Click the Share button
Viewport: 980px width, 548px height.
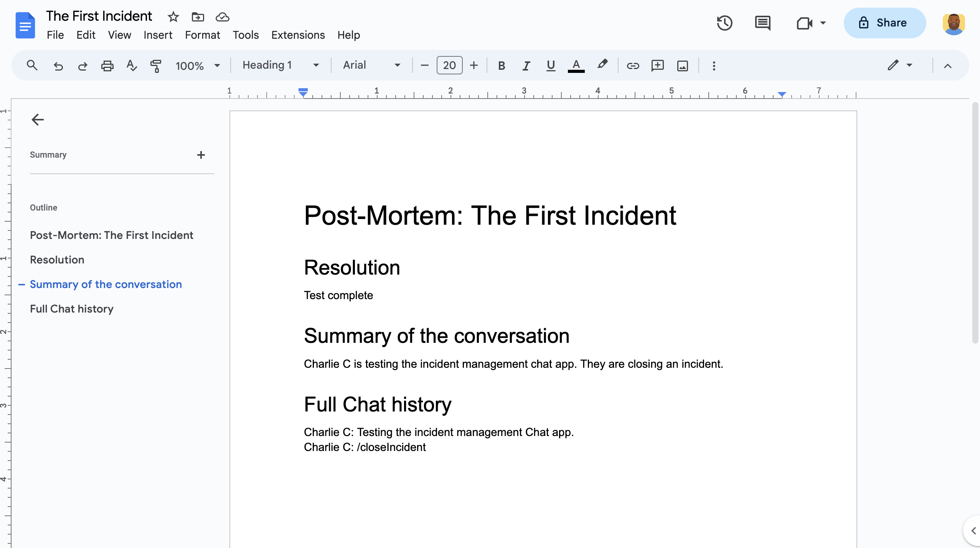click(x=884, y=23)
